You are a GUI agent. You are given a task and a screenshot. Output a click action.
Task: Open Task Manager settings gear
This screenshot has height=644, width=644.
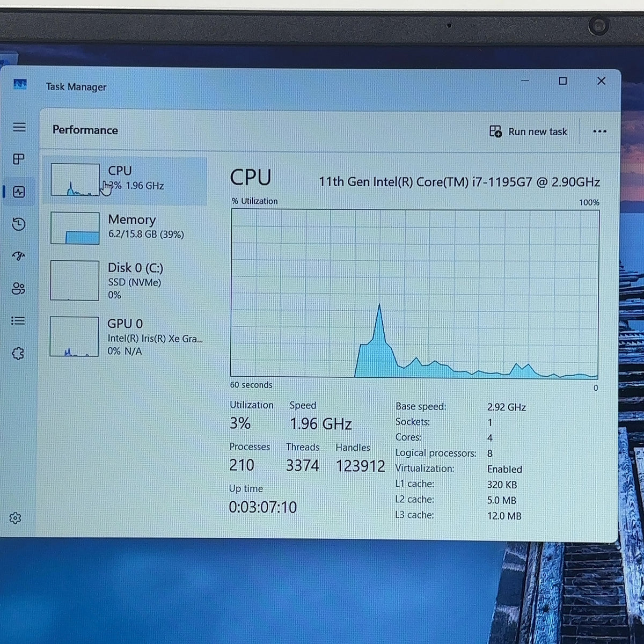[x=15, y=518]
